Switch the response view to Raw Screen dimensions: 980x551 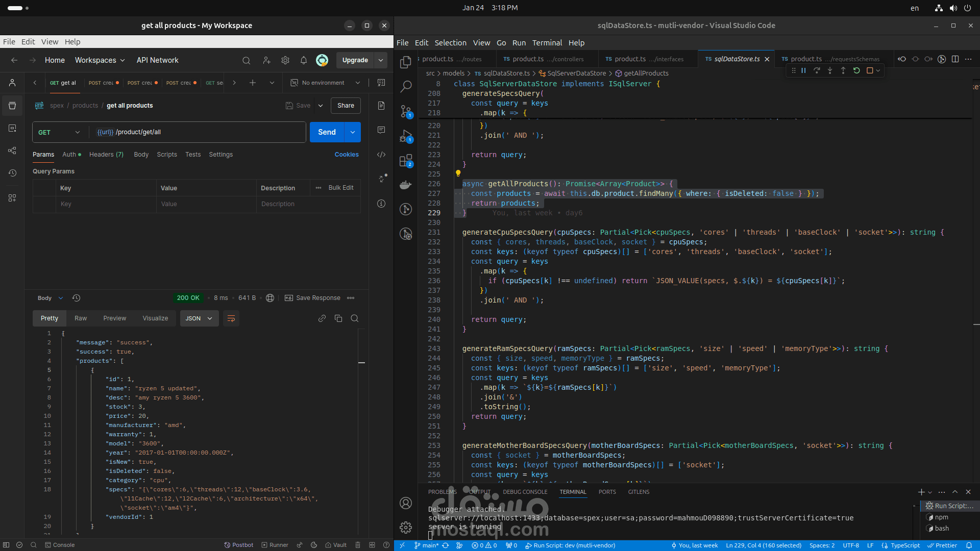pos(81,318)
